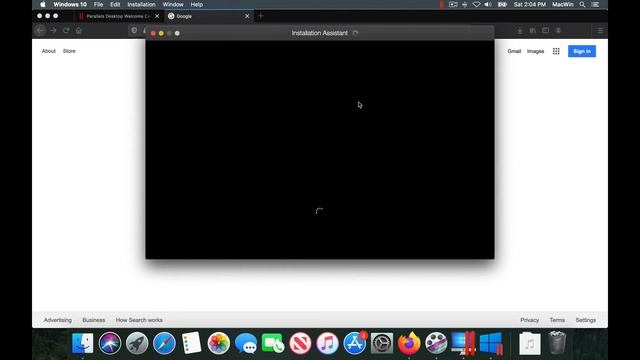Viewport: 640px width, 360px height.
Task: Open the Windows 10 application menu
Action: click(70, 4)
